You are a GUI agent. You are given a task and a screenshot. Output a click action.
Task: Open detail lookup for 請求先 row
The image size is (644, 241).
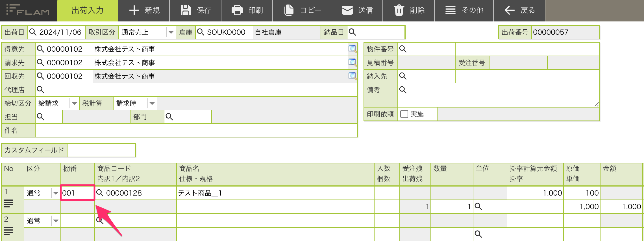(x=353, y=63)
